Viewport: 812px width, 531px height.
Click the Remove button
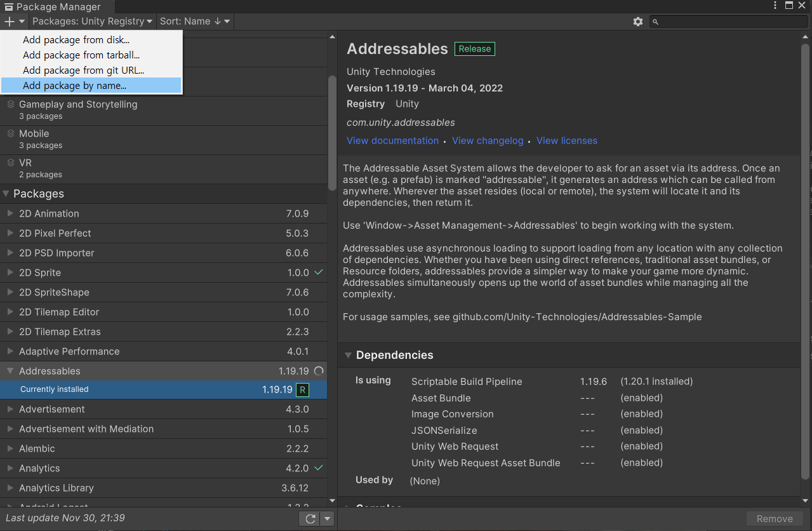775,519
